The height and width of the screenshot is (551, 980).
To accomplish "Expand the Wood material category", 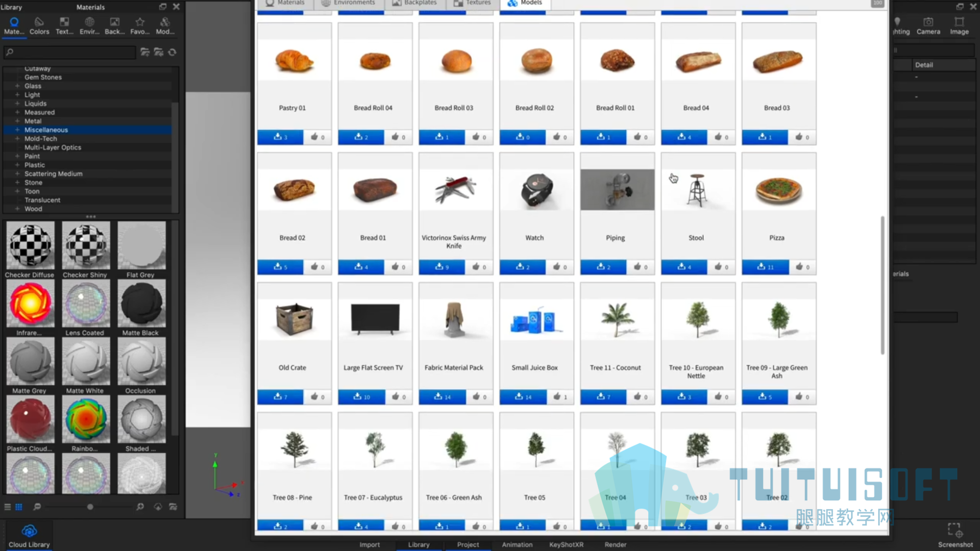I will [x=17, y=209].
